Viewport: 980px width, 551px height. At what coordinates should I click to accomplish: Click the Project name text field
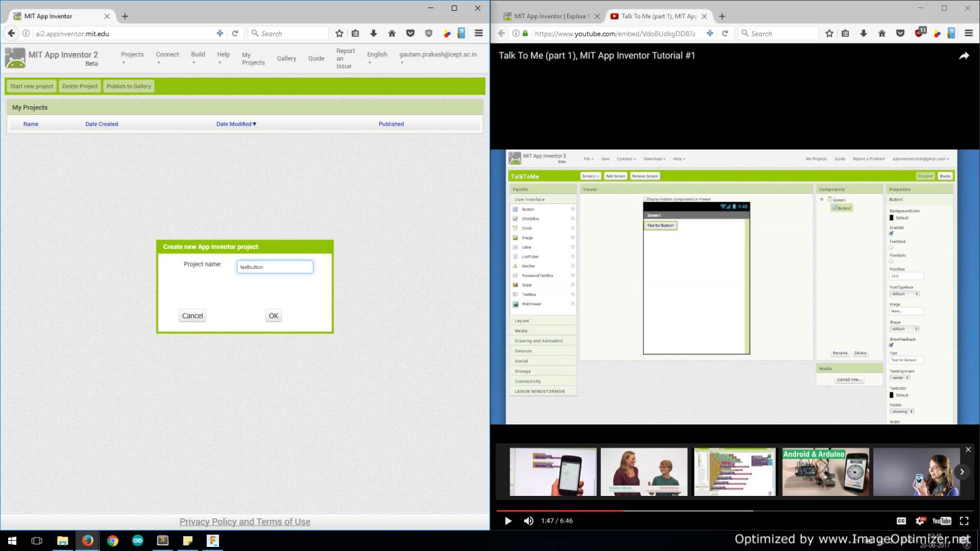[275, 267]
